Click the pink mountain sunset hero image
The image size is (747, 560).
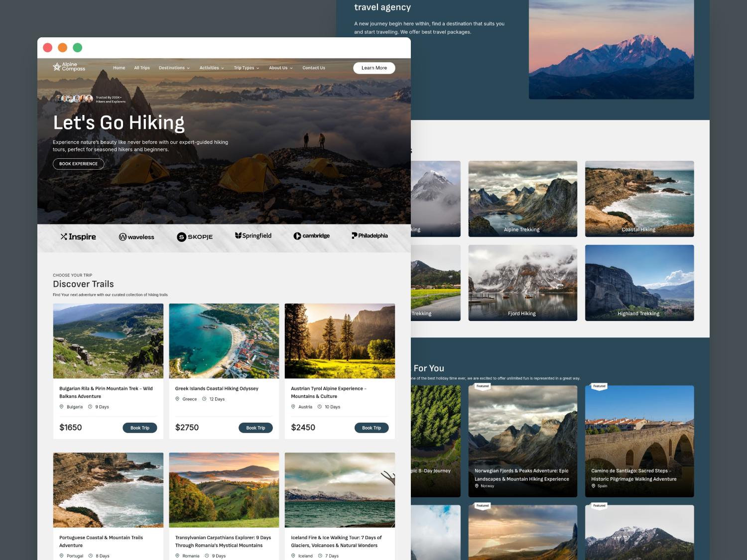point(611,49)
